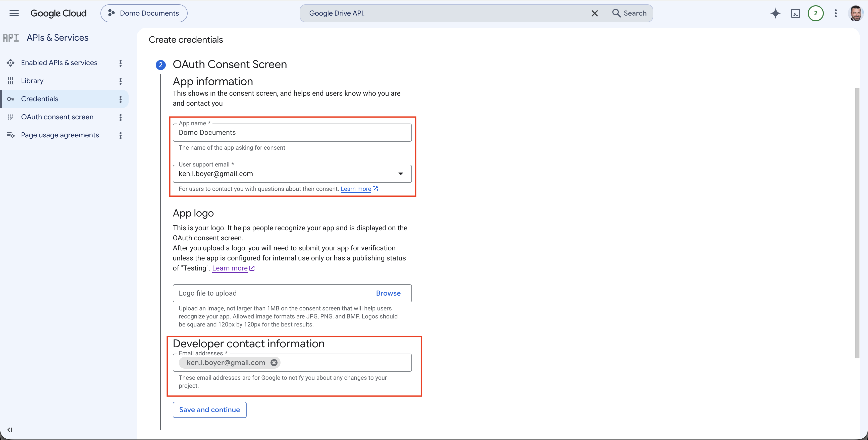Screen dimensions: 868x440
Task: Click the OAuth consent screen sidebar icon
Action: (11, 117)
